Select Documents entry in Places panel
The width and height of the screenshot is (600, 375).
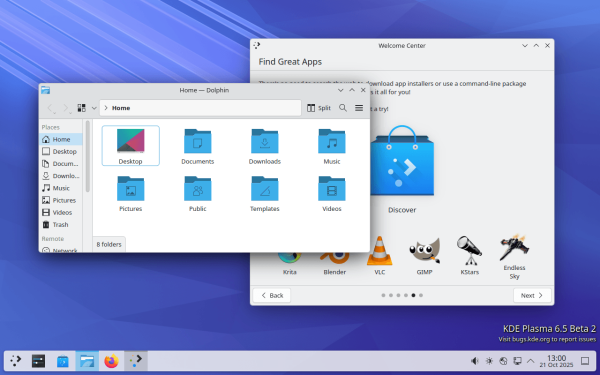pyautogui.click(x=61, y=164)
